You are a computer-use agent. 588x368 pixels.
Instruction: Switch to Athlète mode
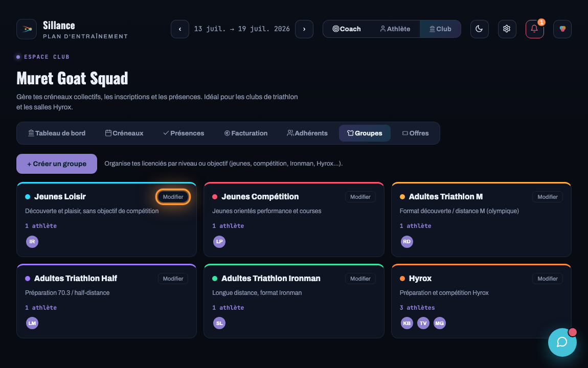(395, 29)
